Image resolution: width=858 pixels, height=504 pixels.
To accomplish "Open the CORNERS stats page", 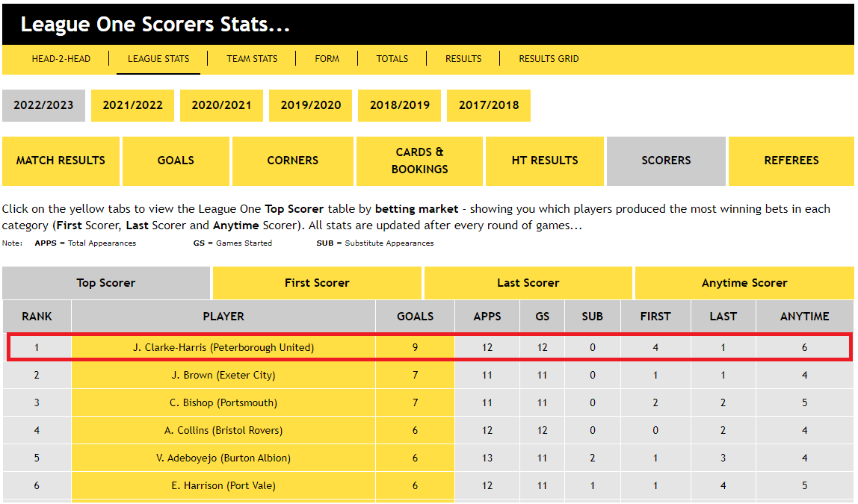I will coord(292,161).
